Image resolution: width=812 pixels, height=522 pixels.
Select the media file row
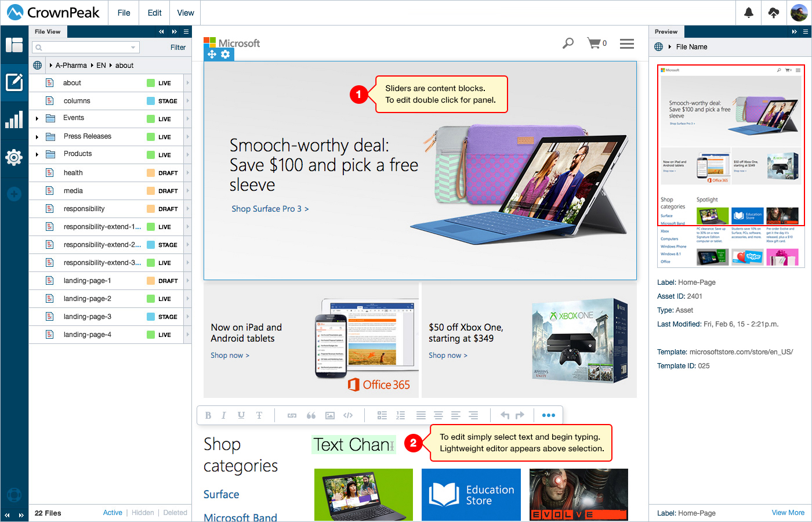pyautogui.click(x=110, y=191)
